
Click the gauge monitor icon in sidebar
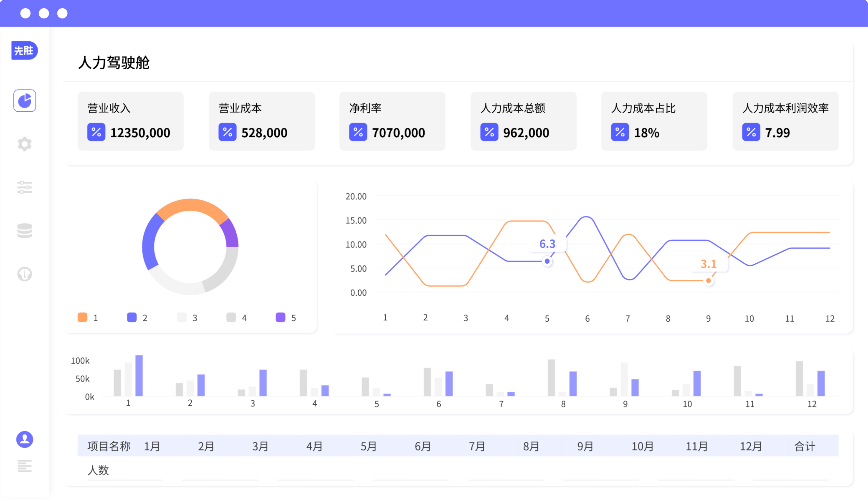pyautogui.click(x=25, y=274)
